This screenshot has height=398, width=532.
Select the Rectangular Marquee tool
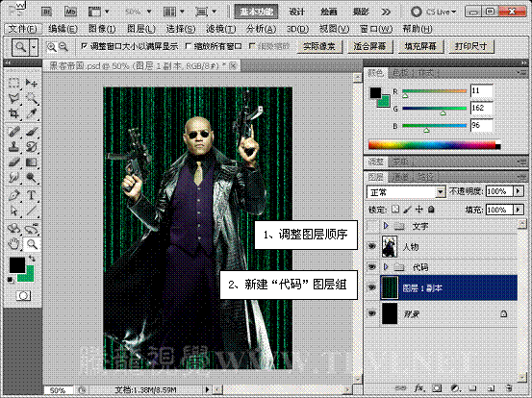point(13,83)
